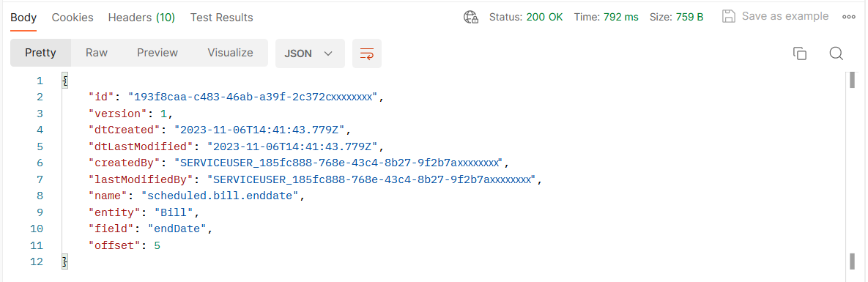
Task: Switch to the Preview view
Action: (157, 53)
